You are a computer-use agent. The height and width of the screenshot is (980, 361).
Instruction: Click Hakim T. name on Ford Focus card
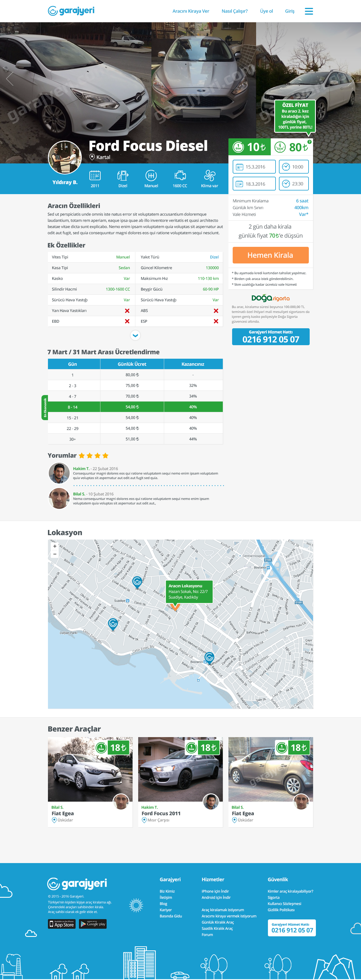click(150, 807)
